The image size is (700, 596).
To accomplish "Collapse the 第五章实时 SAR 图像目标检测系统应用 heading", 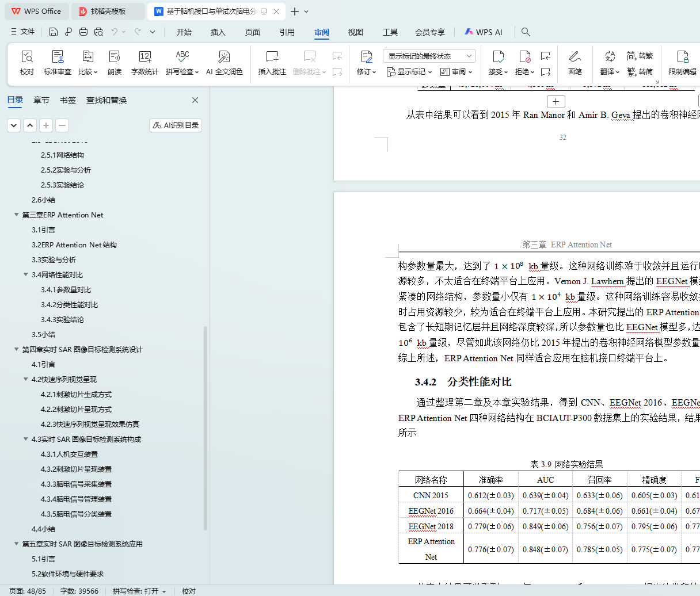I will 17,544.
